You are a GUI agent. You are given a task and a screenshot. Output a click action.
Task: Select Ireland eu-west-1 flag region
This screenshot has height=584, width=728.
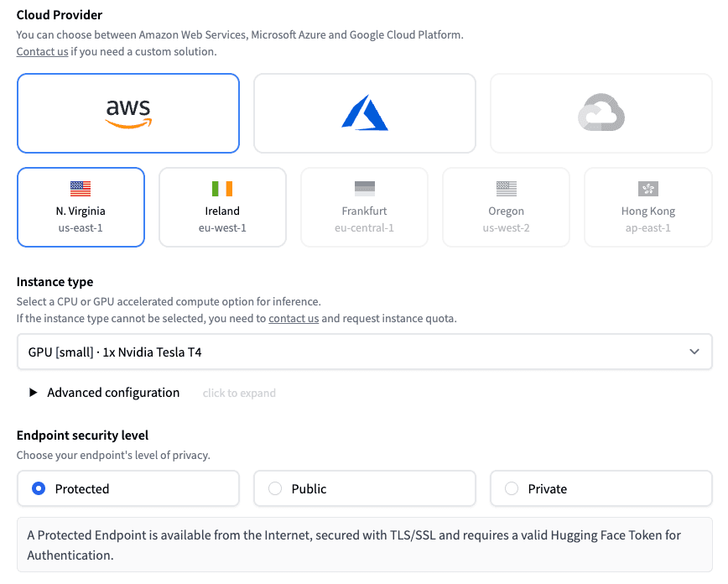coord(222,207)
